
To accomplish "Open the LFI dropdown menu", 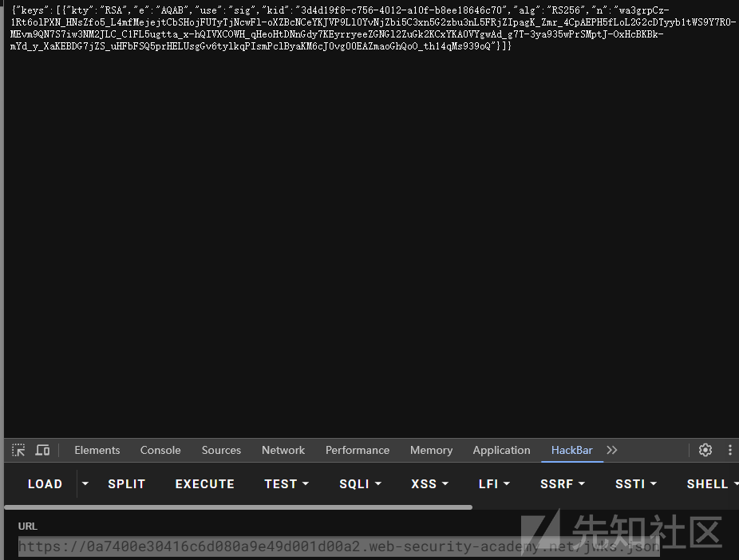I will point(494,484).
